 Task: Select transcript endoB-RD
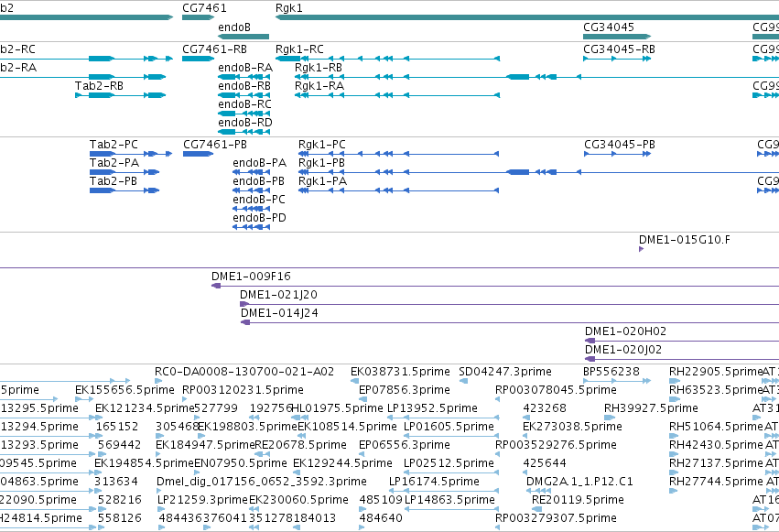pos(245,123)
